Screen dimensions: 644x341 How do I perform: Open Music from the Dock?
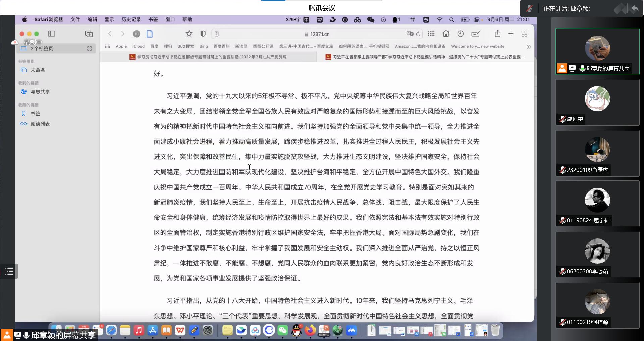pos(139,331)
